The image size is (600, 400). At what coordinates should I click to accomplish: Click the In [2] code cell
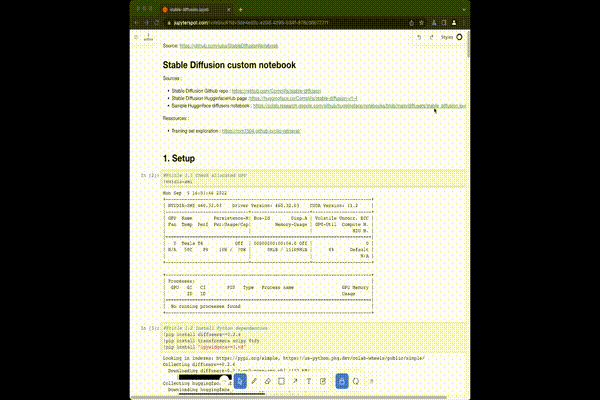[x=313, y=178]
